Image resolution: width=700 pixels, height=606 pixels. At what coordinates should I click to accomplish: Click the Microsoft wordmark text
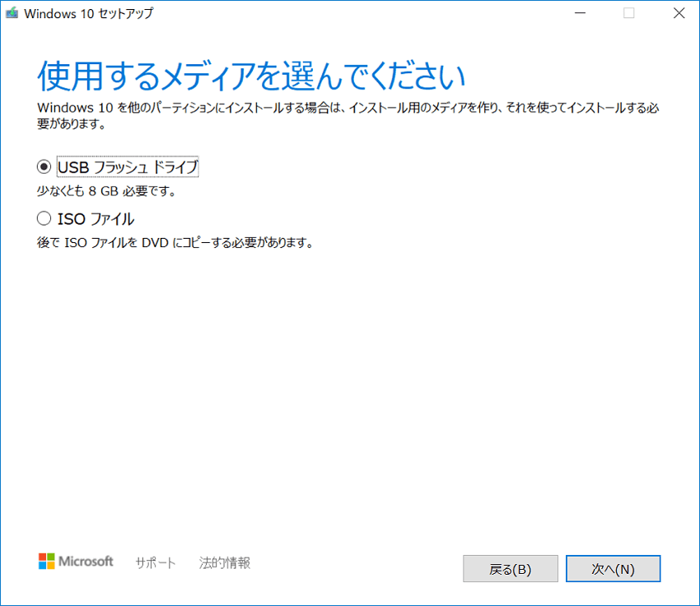click(86, 562)
